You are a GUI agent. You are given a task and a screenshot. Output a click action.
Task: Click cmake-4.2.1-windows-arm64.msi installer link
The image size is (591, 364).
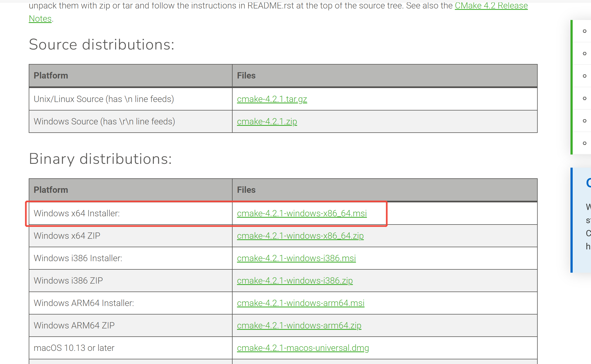tap(300, 303)
